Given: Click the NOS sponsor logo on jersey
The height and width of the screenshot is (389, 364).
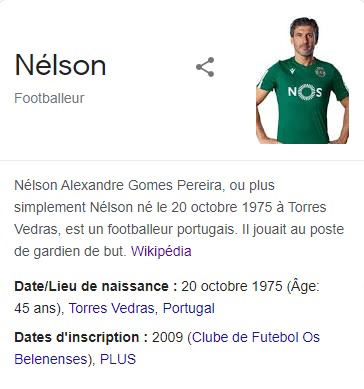Looking at the screenshot, I should click(305, 92).
